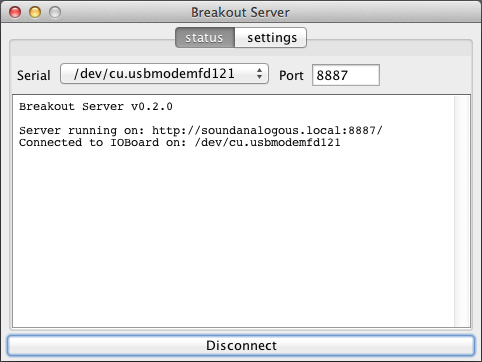Click the 'Breakout Server v0.2.0' log line
482x362 pixels.
96,107
